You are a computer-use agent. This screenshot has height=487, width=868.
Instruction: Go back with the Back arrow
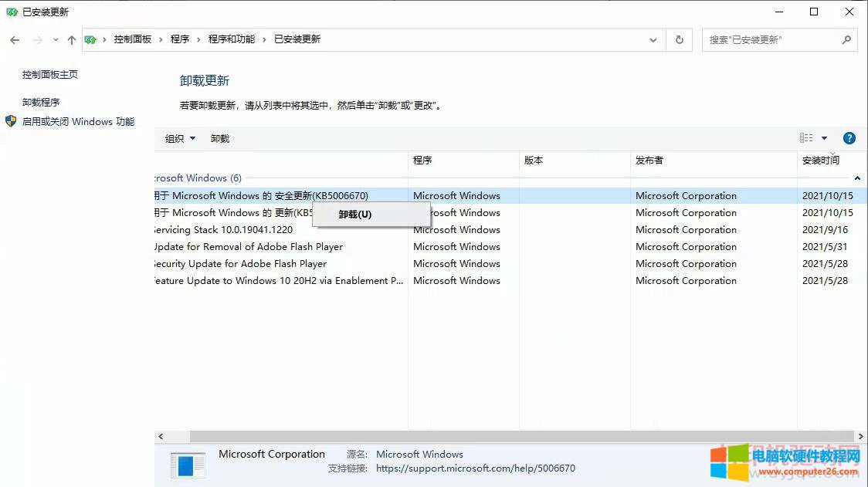[x=15, y=40]
